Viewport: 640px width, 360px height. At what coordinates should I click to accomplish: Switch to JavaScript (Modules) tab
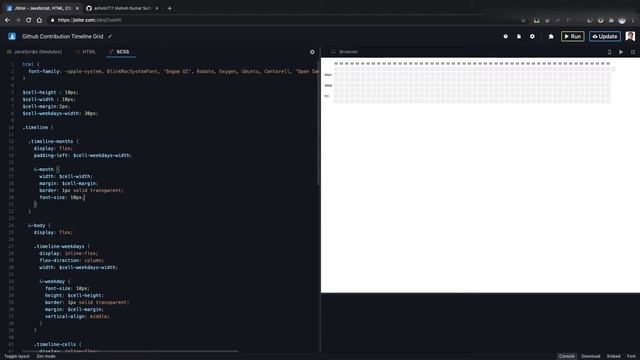click(x=34, y=52)
